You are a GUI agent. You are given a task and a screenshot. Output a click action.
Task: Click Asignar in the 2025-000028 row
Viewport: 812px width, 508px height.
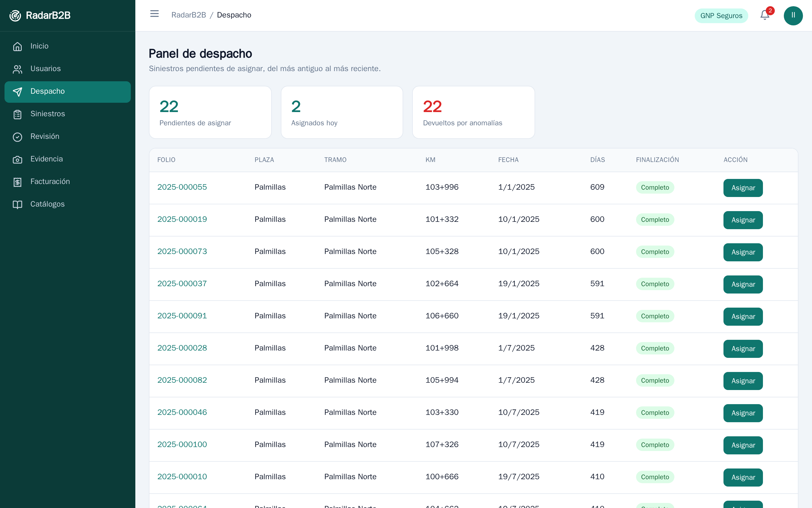pos(743,349)
